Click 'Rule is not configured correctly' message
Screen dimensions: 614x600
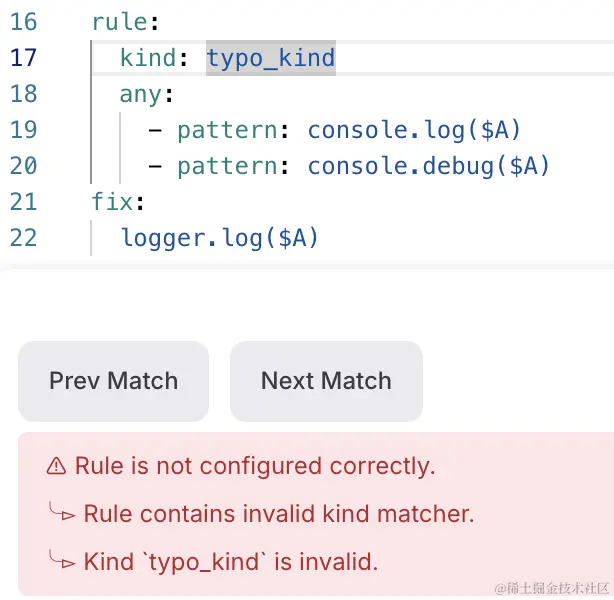tap(255, 466)
